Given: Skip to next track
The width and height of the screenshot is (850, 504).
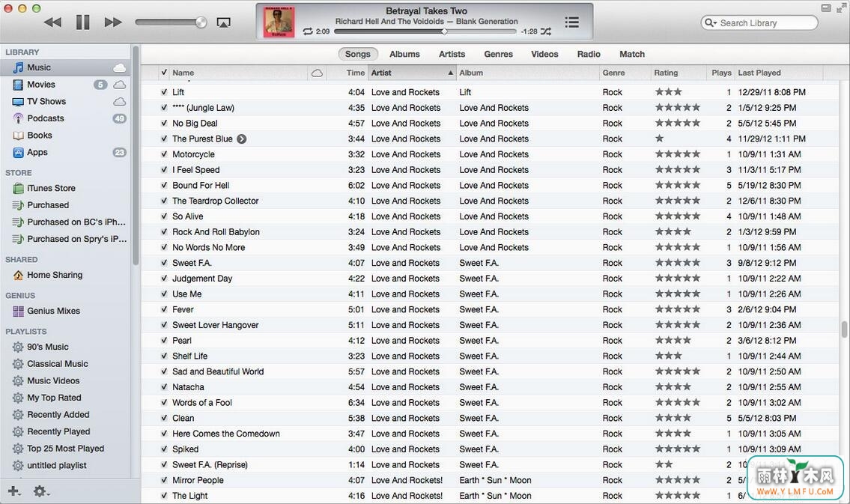Looking at the screenshot, I should (x=113, y=22).
